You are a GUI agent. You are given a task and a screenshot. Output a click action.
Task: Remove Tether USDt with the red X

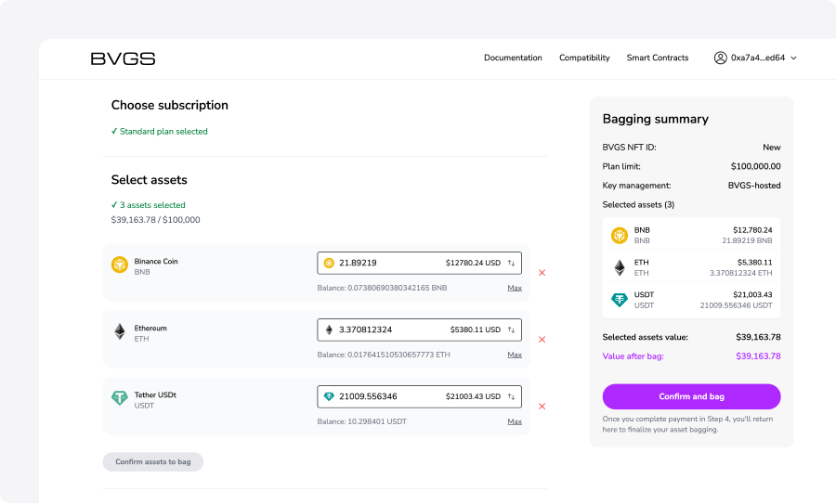[542, 406]
